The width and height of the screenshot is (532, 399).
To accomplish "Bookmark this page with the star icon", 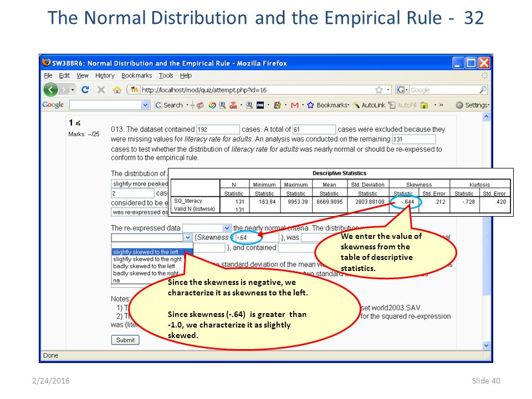I will (378, 90).
